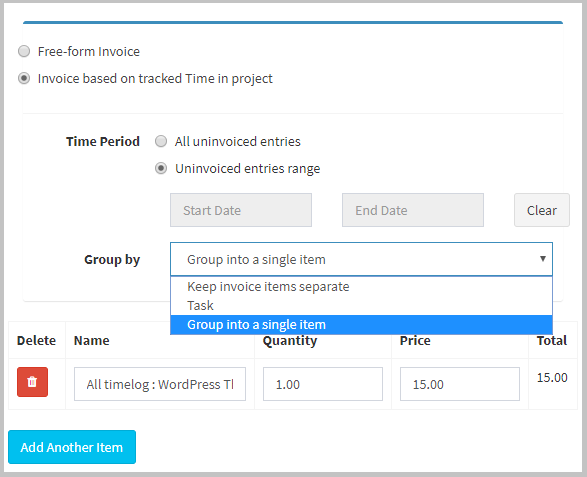Image resolution: width=587 pixels, height=477 pixels.
Task: Click the Total column header
Action: coord(552,340)
